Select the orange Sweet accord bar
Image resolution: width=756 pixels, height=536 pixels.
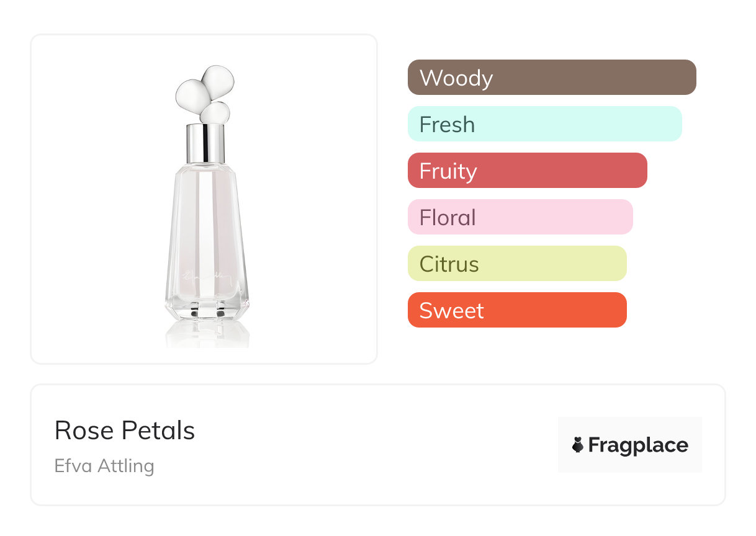point(516,310)
